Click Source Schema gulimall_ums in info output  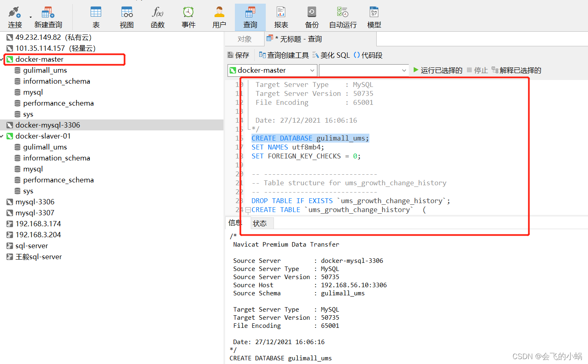click(299, 293)
